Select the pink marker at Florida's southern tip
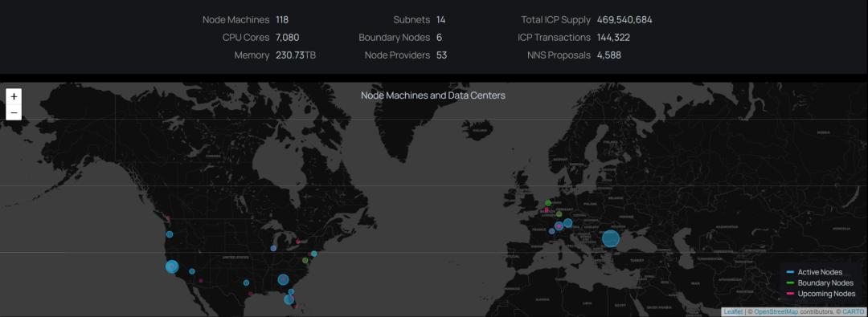This screenshot has width=868, height=317. coord(295,306)
